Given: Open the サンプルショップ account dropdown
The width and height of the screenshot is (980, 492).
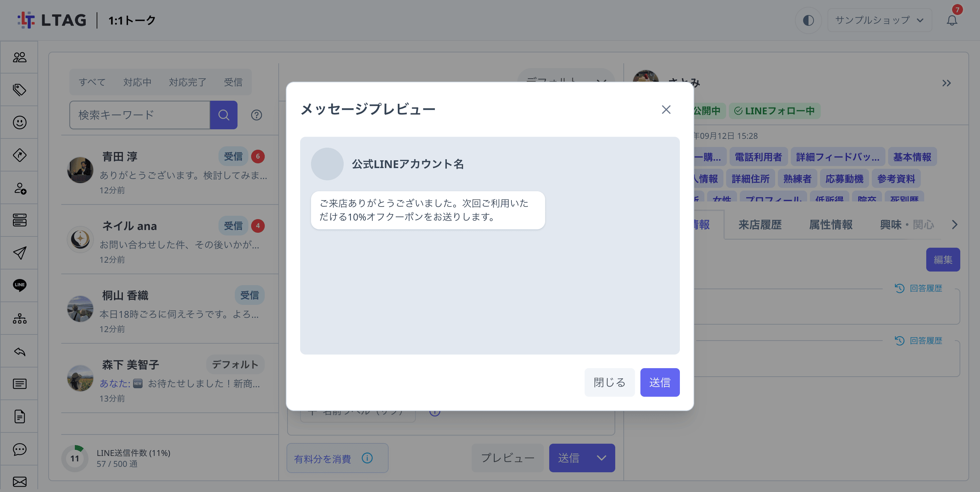Looking at the screenshot, I should pyautogui.click(x=880, y=20).
